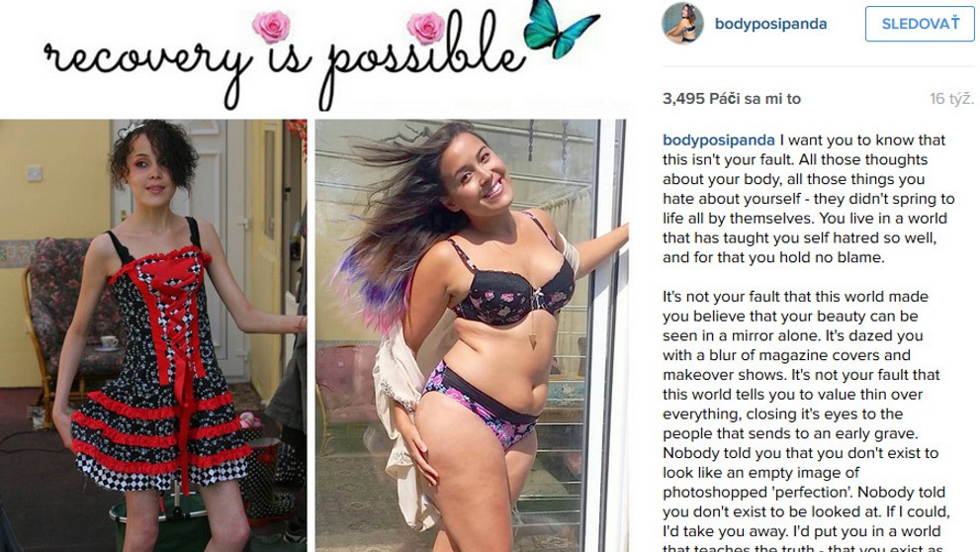
Task: Select the left photo with red-black dress
Action: click(153, 335)
